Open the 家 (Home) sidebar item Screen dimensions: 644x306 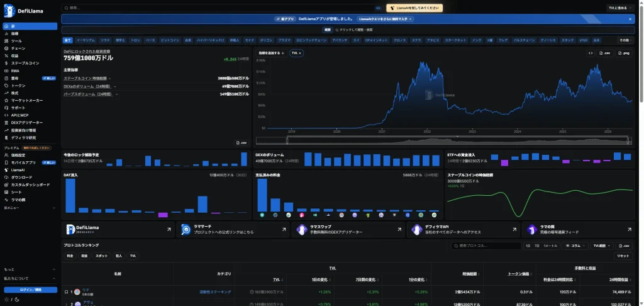click(30, 26)
